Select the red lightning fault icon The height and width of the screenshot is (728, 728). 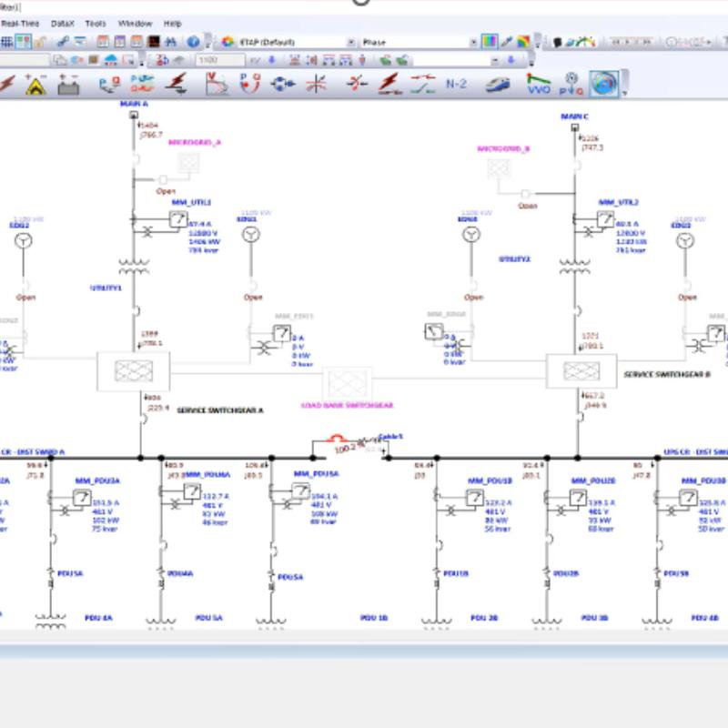389,84
